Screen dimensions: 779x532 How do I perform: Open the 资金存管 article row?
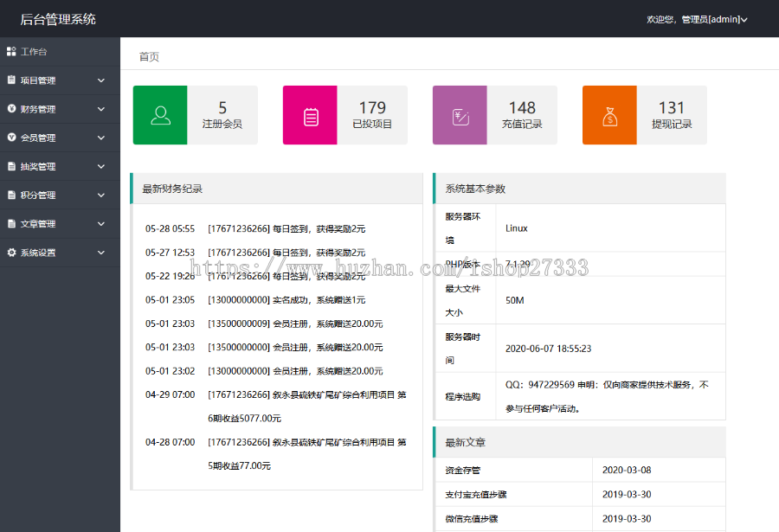point(580,470)
